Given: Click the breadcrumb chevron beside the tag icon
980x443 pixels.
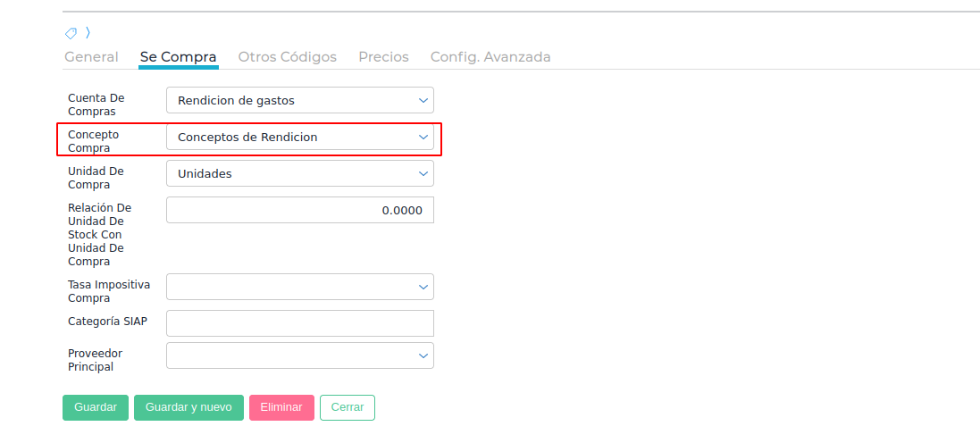Looking at the screenshot, I should (88, 33).
